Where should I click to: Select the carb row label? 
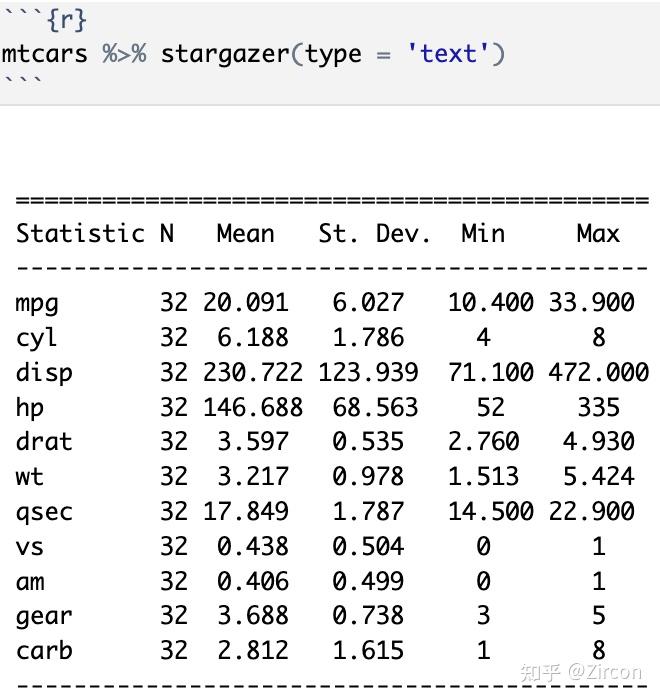(x=44, y=651)
